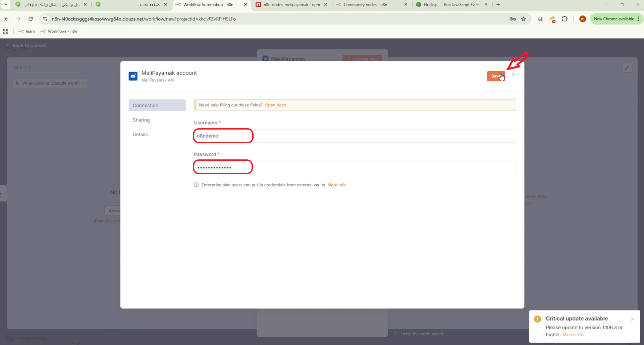Open the password manager key icon
Image resolution: width=644 pixels, height=345 pixels.
(x=513, y=19)
